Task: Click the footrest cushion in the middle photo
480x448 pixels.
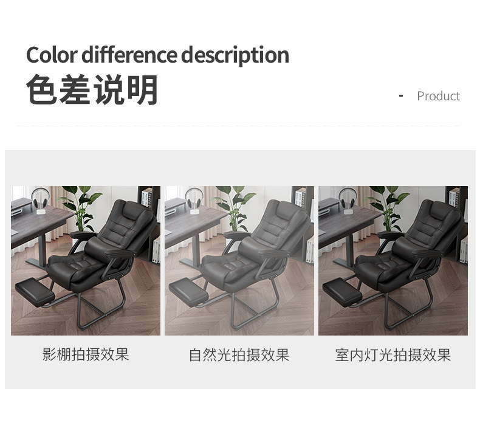Action: [188, 292]
